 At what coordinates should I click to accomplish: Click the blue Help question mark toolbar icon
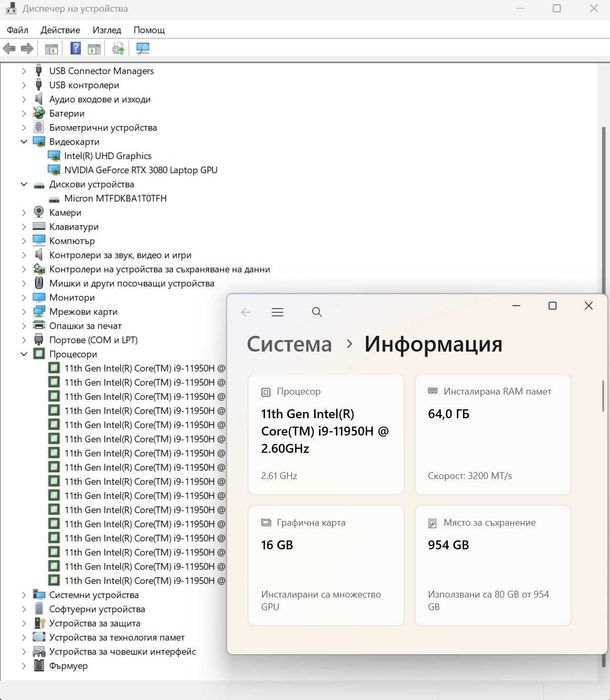pos(75,48)
